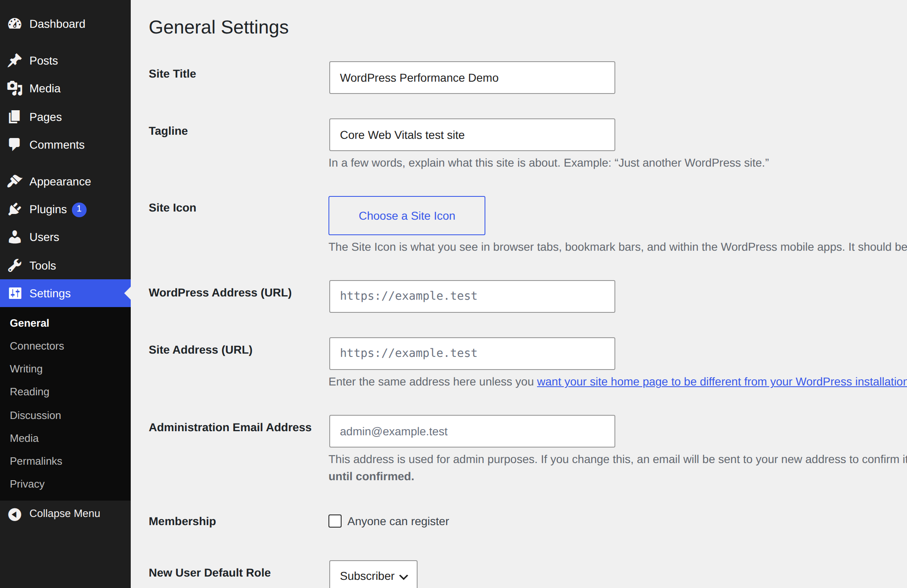Image resolution: width=907 pixels, height=588 pixels.
Task: Open Media under the Settings submenu
Action: (x=24, y=438)
